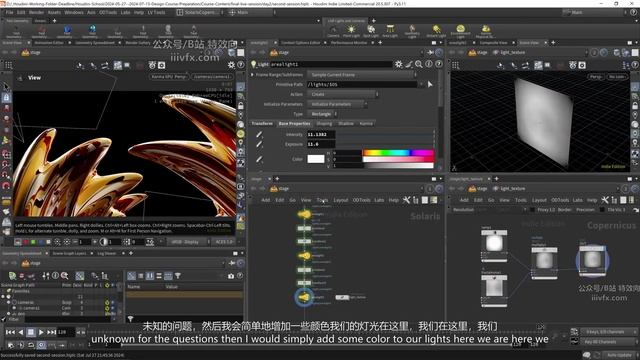The width and height of the screenshot is (640, 360).
Task: Switch to the Shadow parameter tab
Action: tap(346, 123)
